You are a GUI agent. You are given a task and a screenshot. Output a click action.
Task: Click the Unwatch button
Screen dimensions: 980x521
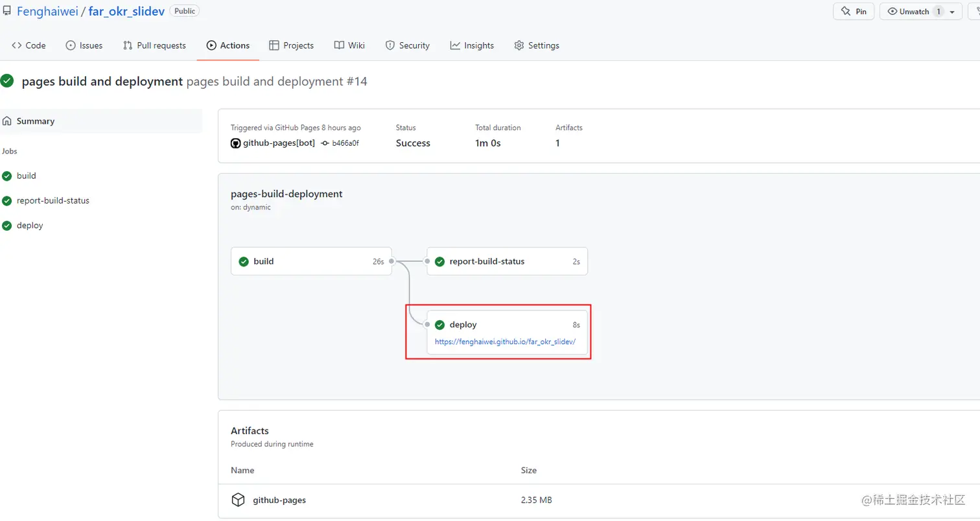coord(914,12)
